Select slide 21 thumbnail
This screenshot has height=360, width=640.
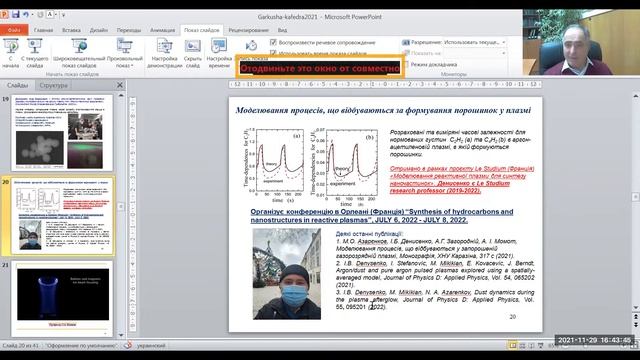62,299
